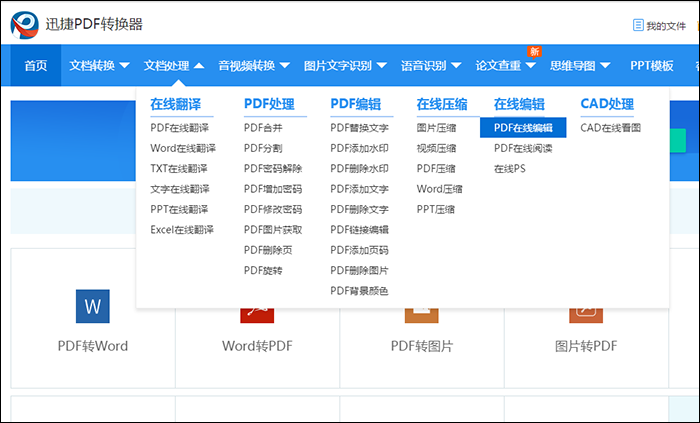This screenshot has width=700, height=423.
Task: Open PDF图片获取 under PDF处理
Action: [x=273, y=230]
